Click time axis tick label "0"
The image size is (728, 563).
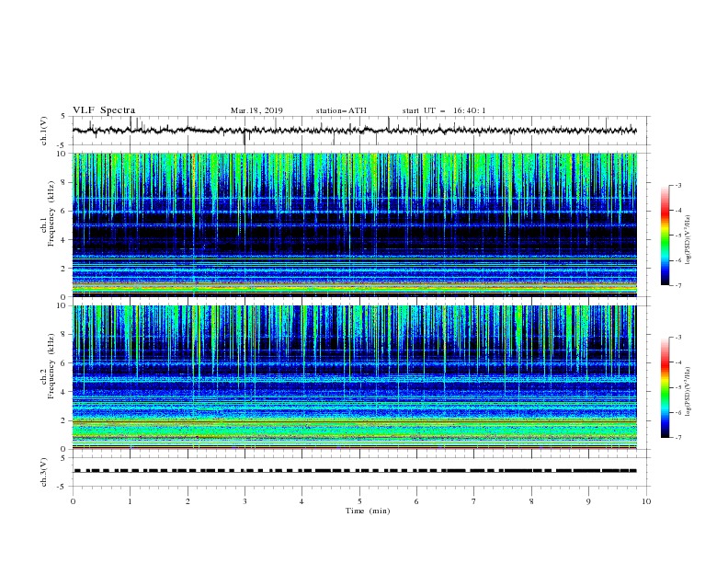[x=73, y=501]
